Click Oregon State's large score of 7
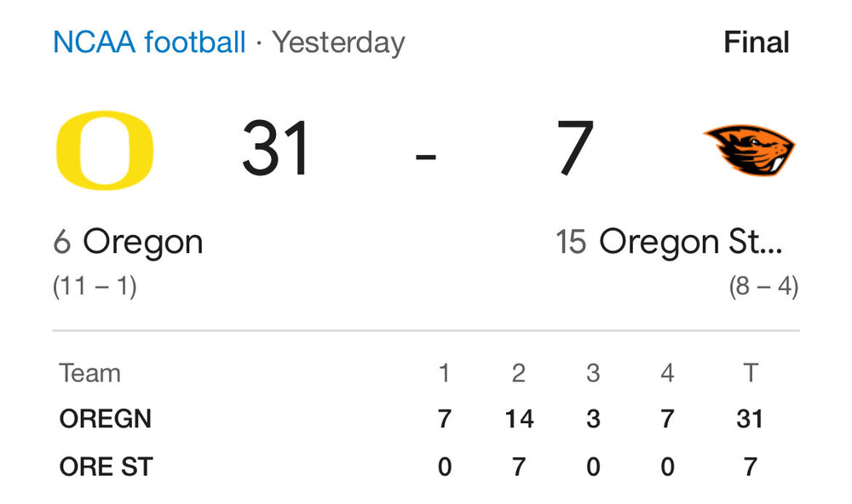This screenshot has width=852, height=504. point(575,150)
